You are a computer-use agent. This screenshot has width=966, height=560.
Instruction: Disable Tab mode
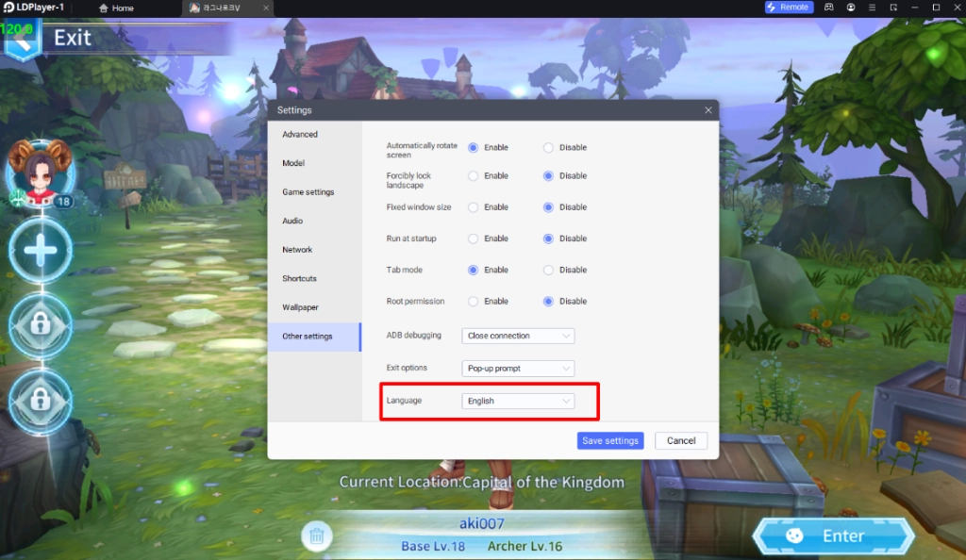(548, 271)
